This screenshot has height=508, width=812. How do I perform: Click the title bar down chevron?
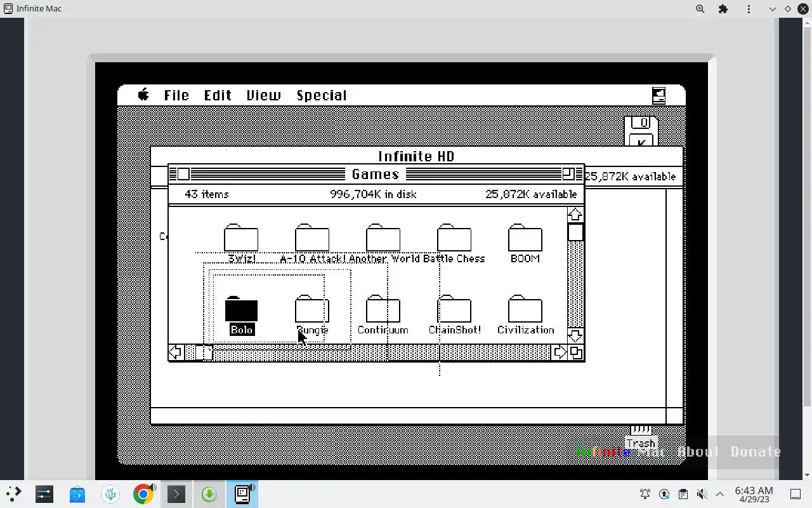[x=772, y=9]
